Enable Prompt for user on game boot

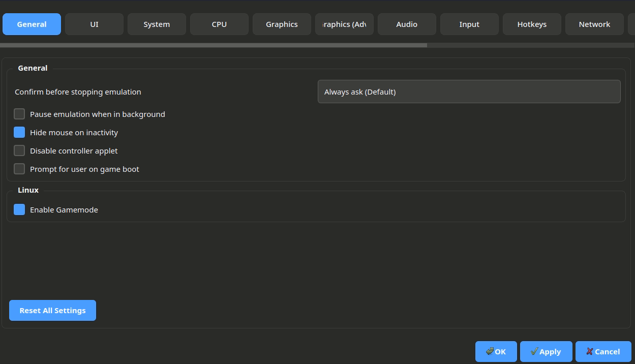19,169
